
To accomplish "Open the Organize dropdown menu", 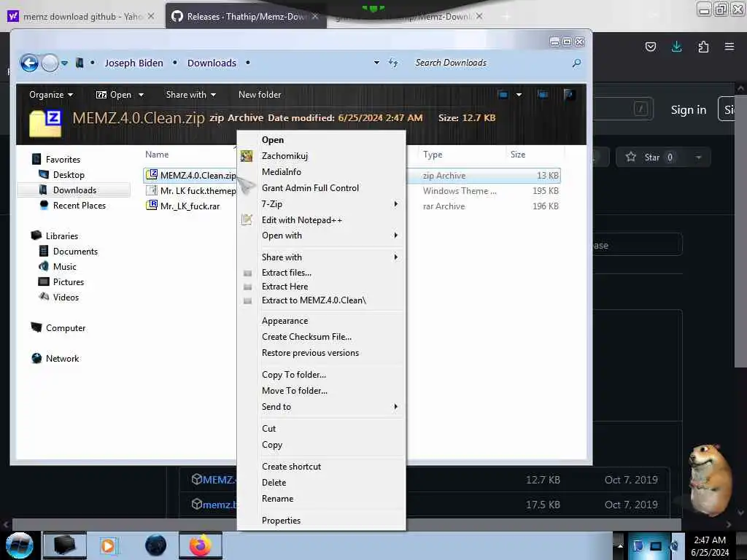I will point(50,95).
